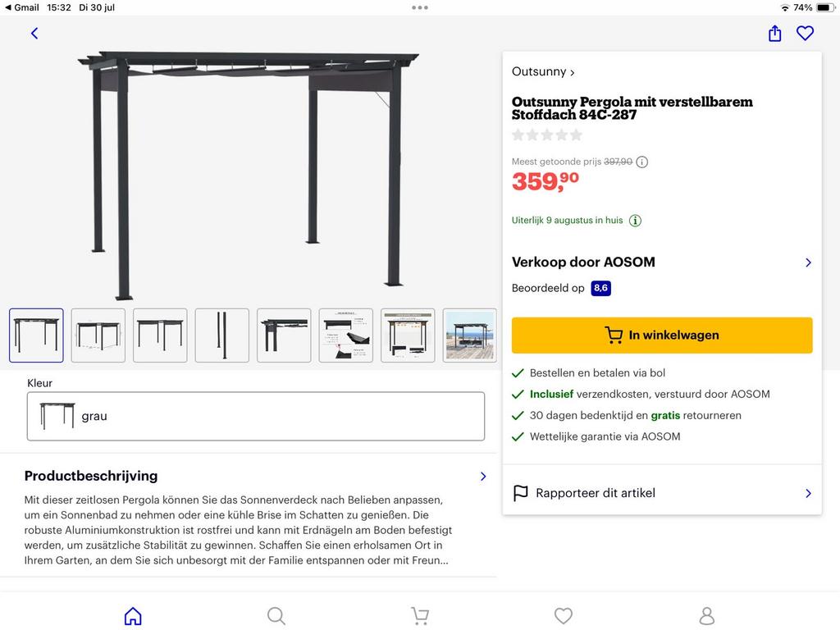Open the share options via share icon
840x630 pixels.
tap(774, 33)
